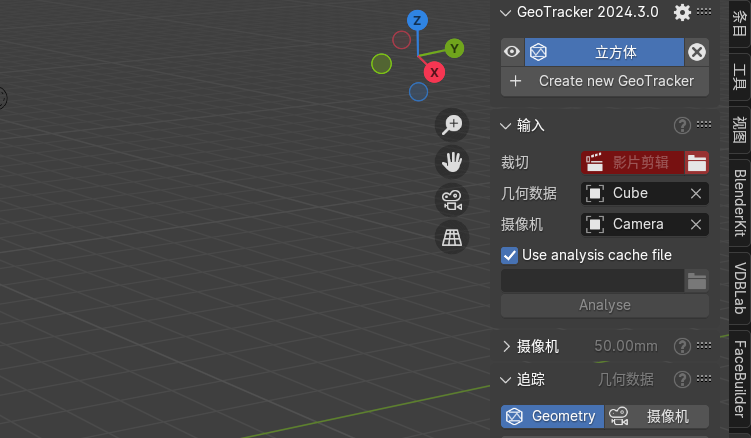Open the 工具 sidebar tab
Screen dimensions: 751x438
tap(740, 77)
